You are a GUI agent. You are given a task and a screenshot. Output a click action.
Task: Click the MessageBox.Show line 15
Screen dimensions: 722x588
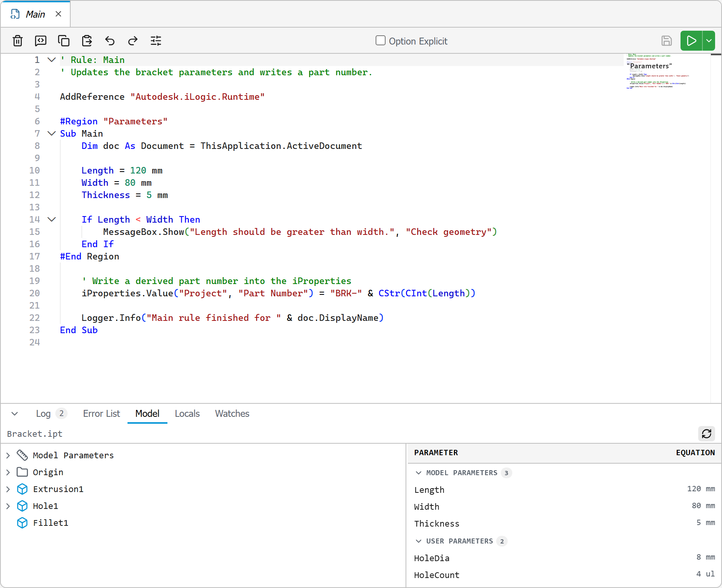click(300, 232)
